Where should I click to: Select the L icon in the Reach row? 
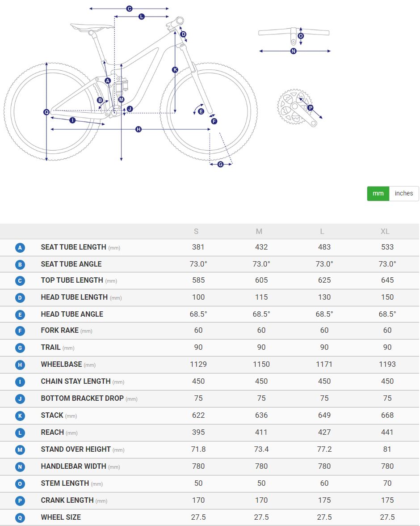point(20,433)
